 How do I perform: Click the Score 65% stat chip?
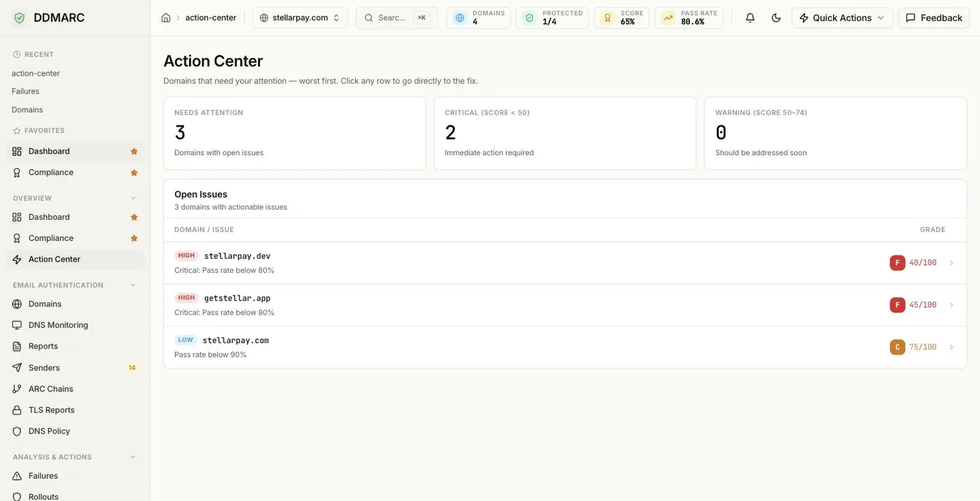(x=621, y=18)
